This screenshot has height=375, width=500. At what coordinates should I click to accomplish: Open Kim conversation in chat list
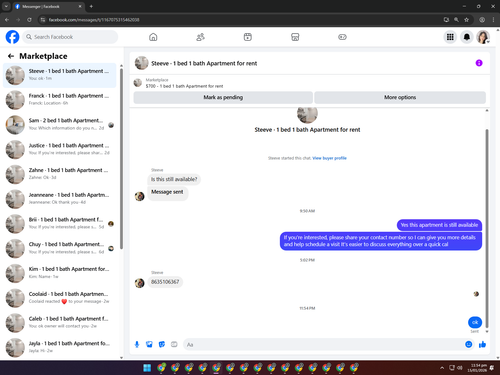click(x=60, y=273)
